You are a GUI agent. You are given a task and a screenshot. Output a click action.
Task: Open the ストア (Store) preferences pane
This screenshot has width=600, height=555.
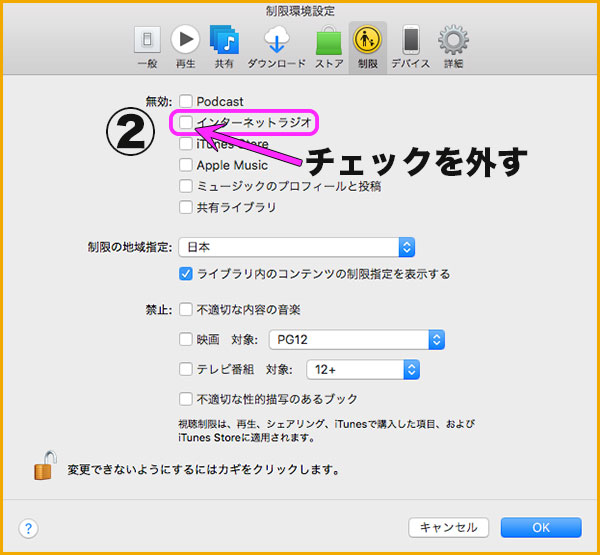[329, 46]
